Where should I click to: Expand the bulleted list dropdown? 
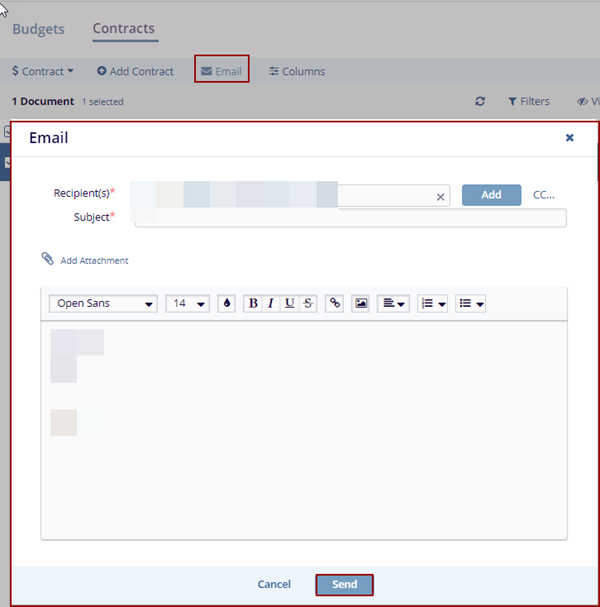(x=471, y=303)
